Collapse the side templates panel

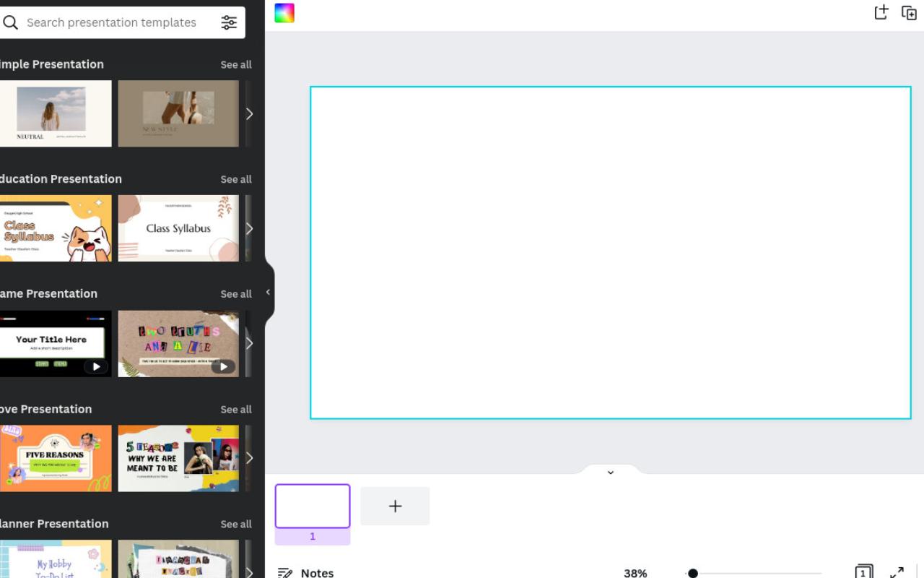click(x=269, y=293)
